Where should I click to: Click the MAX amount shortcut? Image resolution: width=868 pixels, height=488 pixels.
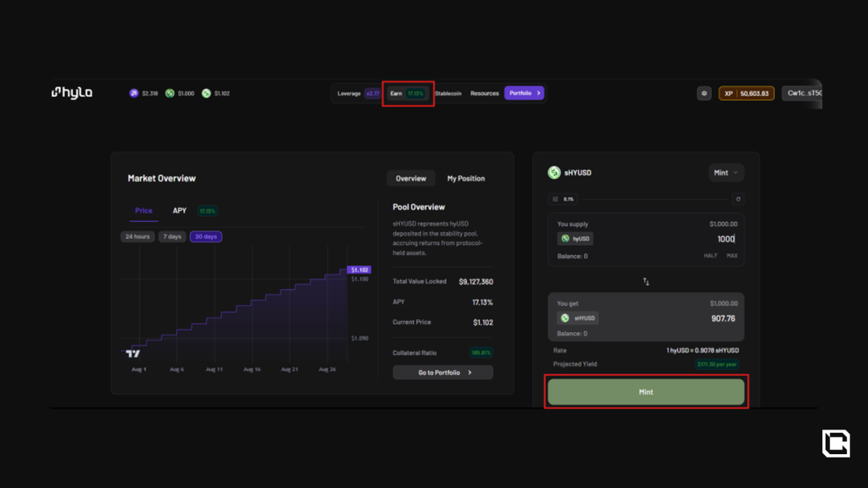[x=732, y=256]
